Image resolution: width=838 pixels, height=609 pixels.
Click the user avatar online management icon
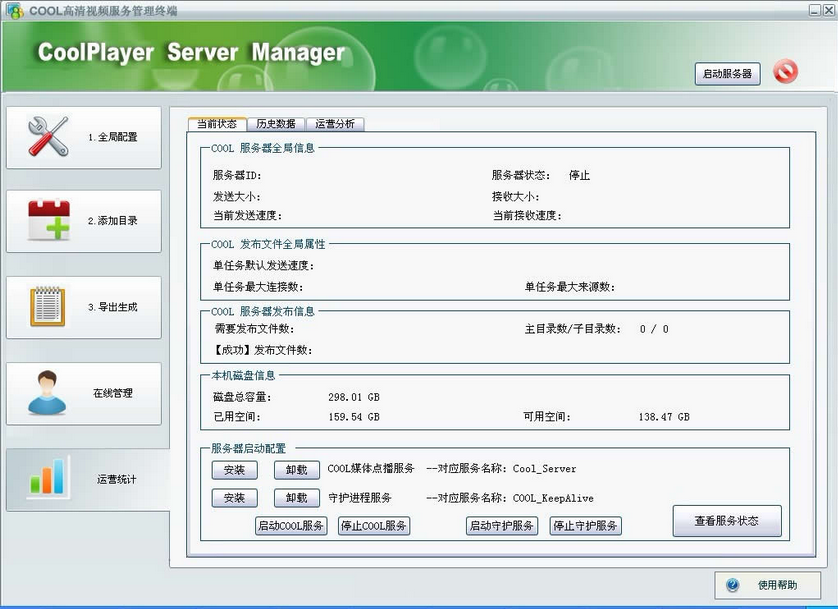(x=48, y=393)
